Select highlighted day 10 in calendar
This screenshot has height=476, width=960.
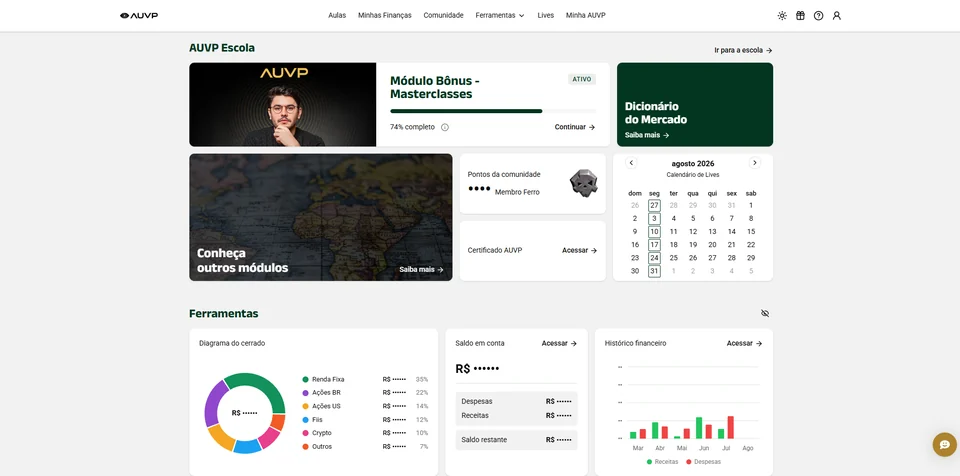coord(654,232)
